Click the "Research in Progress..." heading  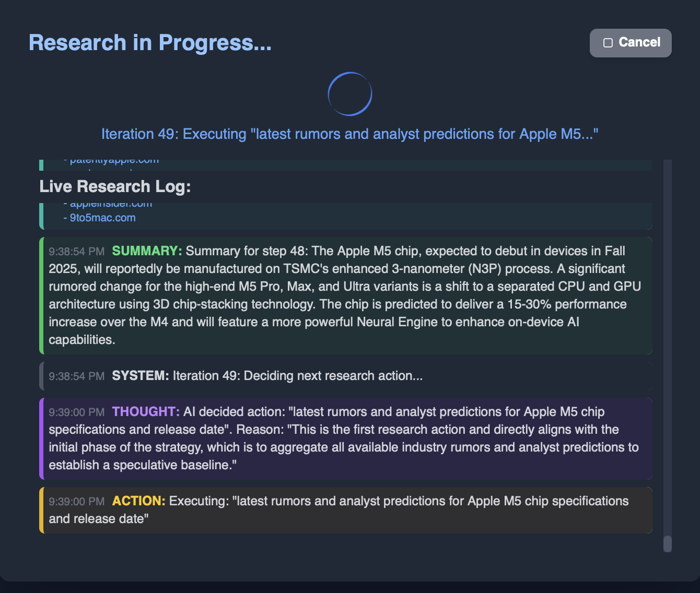150,43
